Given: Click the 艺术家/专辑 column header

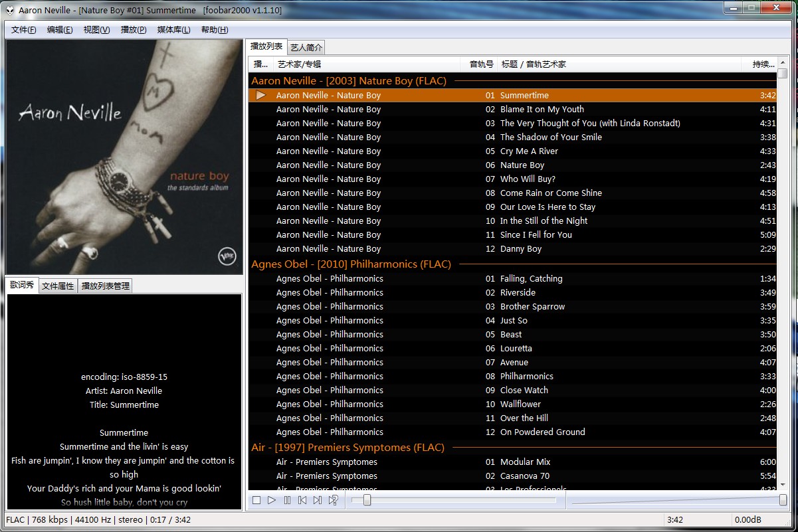Looking at the screenshot, I should (x=367, y=64).
